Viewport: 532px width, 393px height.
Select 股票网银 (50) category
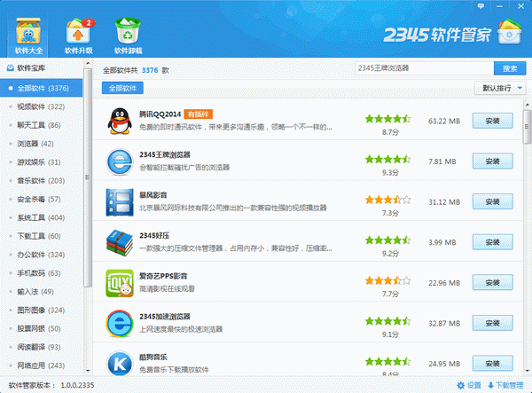tap(41, 328)
